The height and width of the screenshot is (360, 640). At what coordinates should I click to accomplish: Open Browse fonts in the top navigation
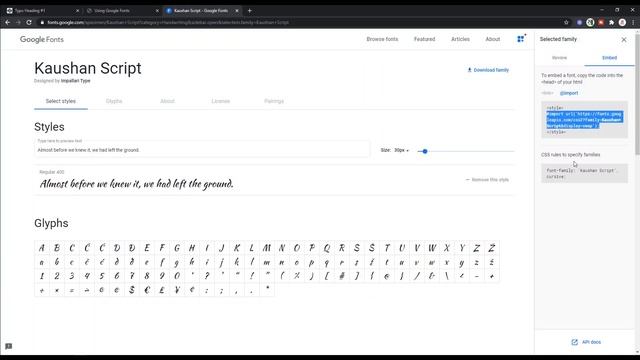point(382,39)
